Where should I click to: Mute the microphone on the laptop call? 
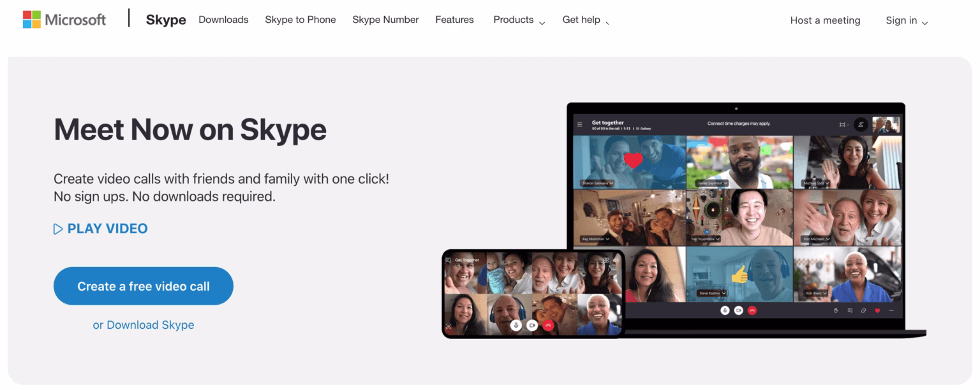coord(725,310)
